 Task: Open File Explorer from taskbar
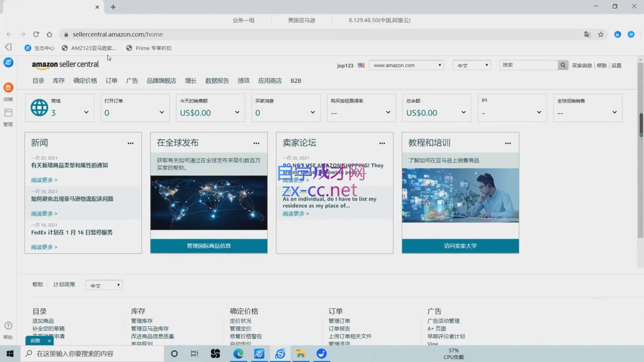pyautogui.click(x=301, y=353)
